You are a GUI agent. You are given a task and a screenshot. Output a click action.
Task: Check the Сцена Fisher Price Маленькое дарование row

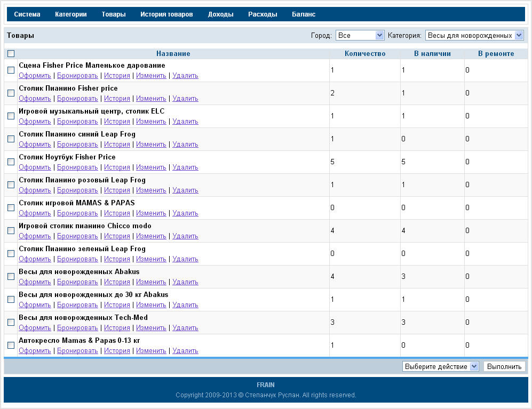pyautogui.click(x=11, y=70)
